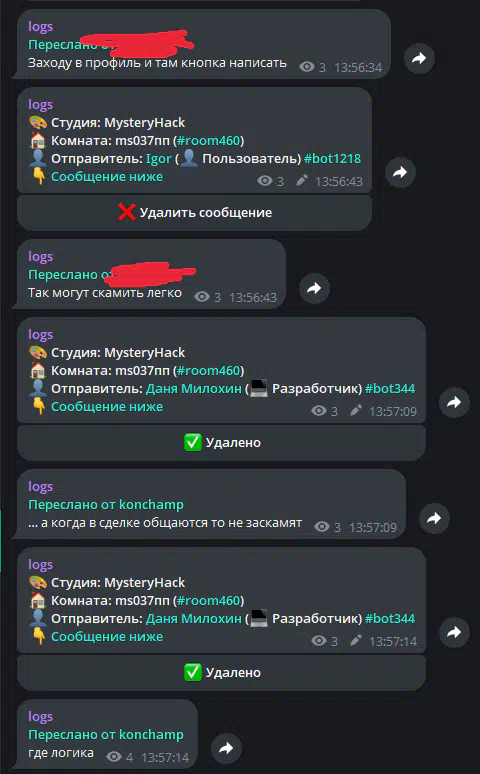
Task: Open the #room460 hashtag in Igor's log
Action: click(x=208, y=141)
